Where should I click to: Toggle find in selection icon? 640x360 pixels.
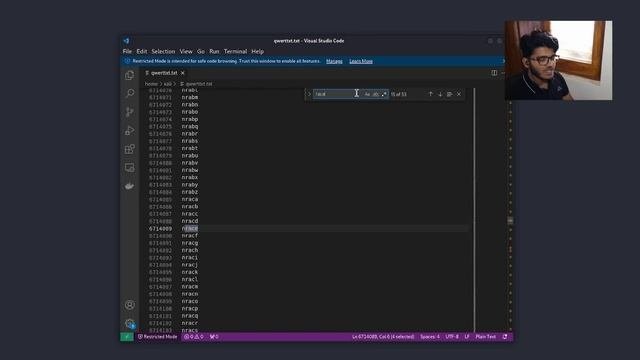tap(449, 94)
